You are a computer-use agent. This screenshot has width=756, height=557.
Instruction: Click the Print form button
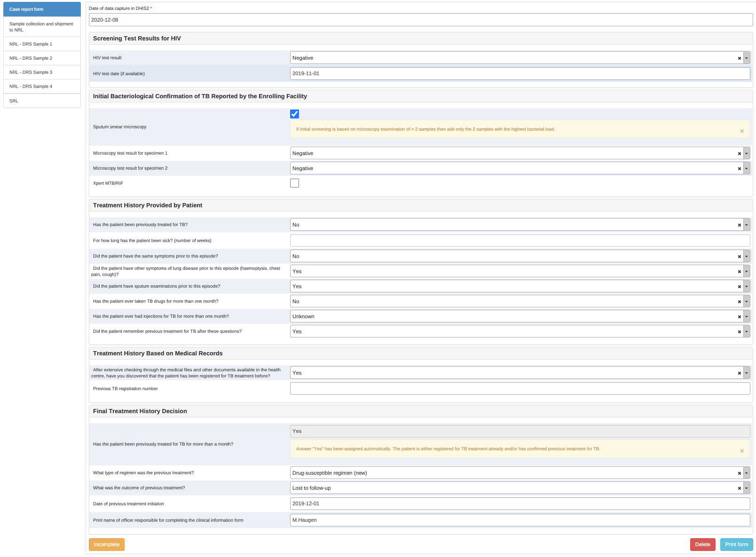(x=737, y=544)
